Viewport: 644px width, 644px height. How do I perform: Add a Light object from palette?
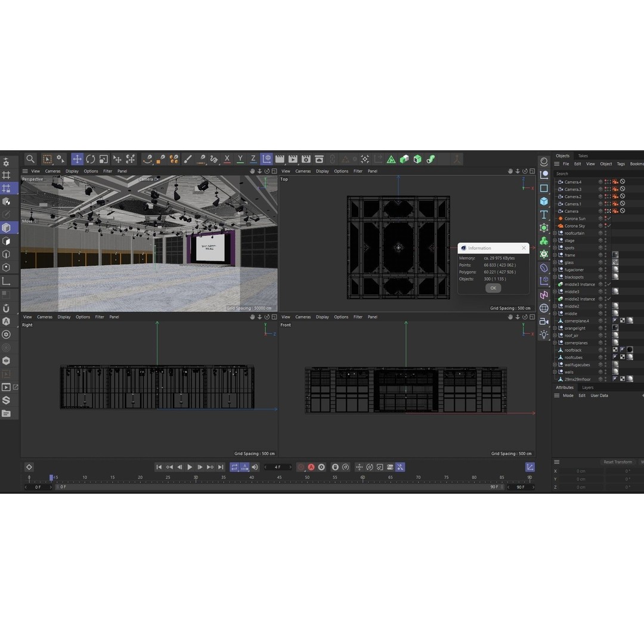[x=544, y=335]
